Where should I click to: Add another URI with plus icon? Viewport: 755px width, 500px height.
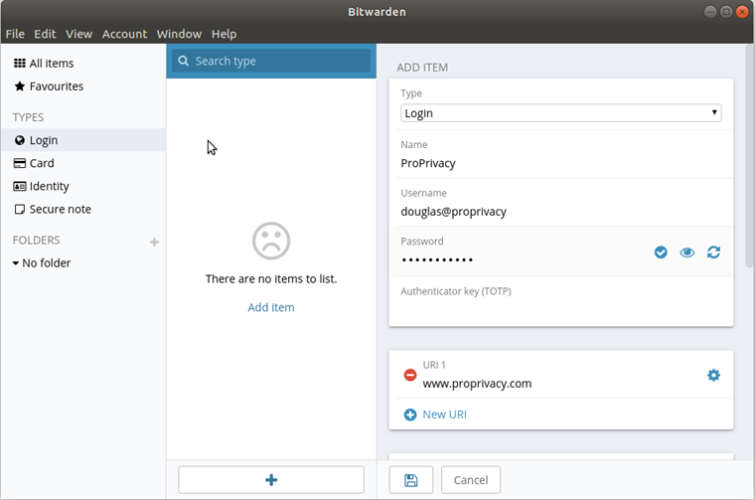(410, 415)
